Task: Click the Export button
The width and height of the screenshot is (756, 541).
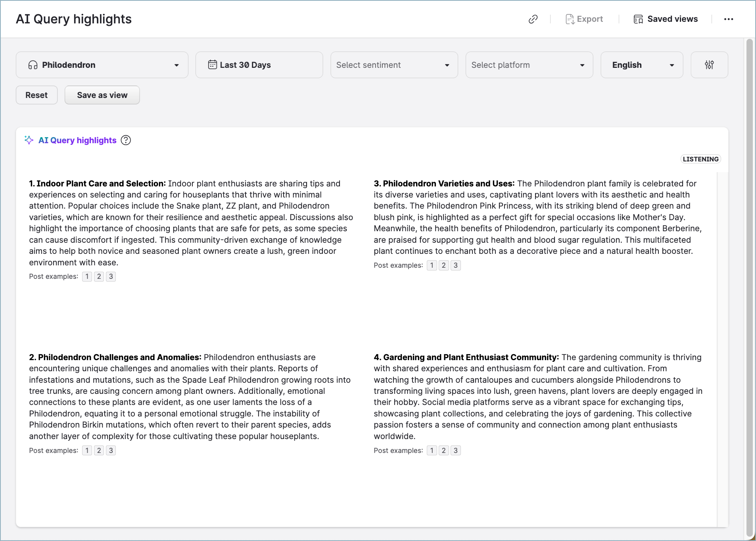Action: (584, 19)
